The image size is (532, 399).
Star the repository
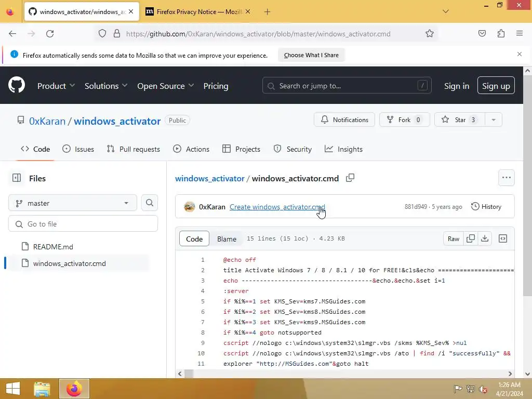point(460,120)
